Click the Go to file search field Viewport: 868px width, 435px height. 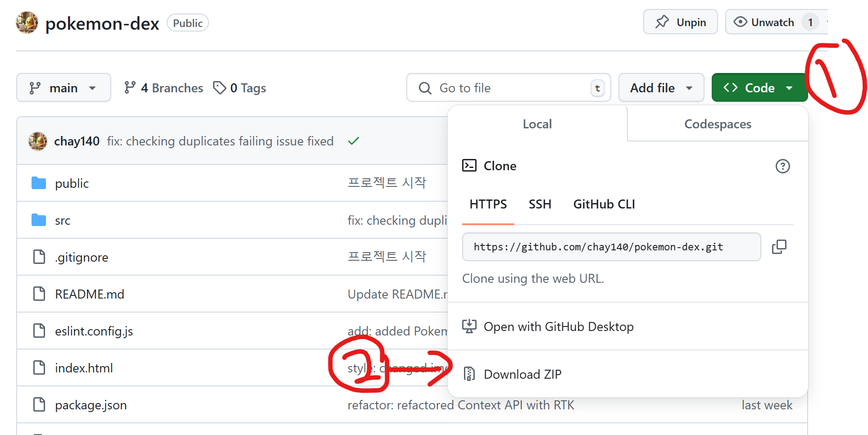(509, 87)
